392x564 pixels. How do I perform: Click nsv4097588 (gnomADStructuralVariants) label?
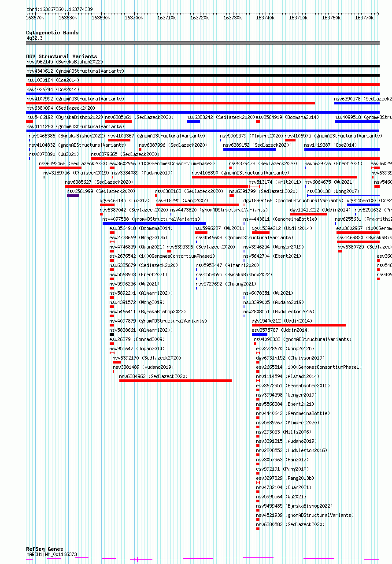coord(152,219)
